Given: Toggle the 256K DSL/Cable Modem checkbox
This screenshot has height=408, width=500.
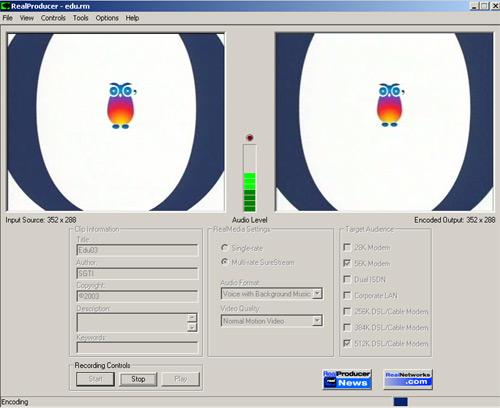Looking at the screenshot, I should (x=347, y=311).
